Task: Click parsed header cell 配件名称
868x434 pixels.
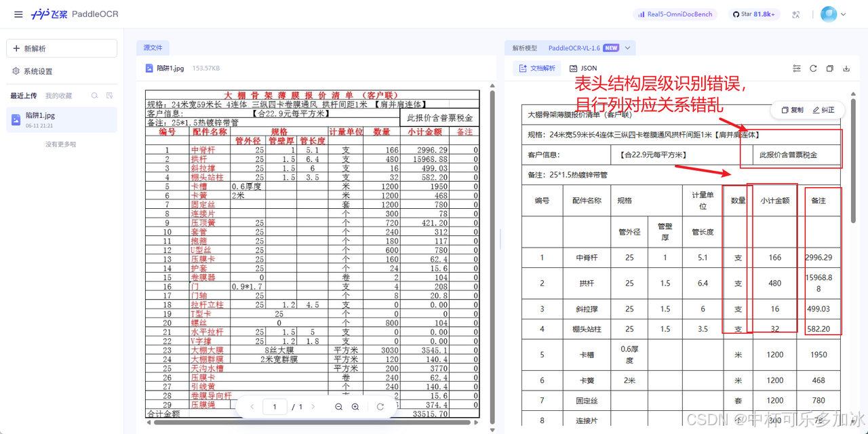Action: point(587,201)
